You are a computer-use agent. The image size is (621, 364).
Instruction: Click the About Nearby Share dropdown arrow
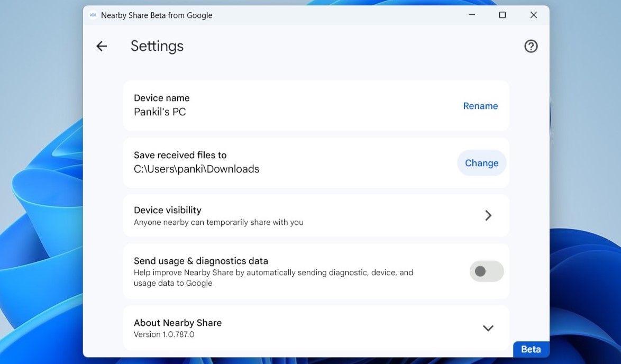pyautogui.click(x=488, y=328)
